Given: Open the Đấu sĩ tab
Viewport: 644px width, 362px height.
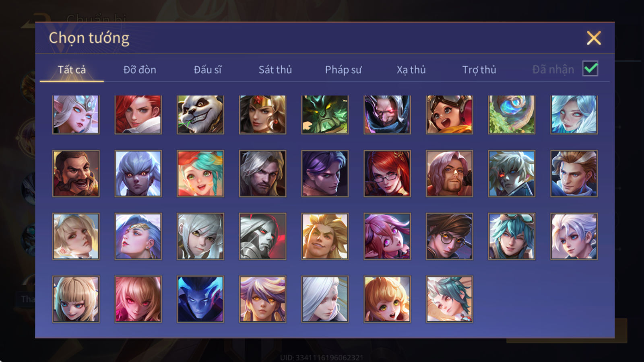Looking at the screenshot, I should [208, 70].
